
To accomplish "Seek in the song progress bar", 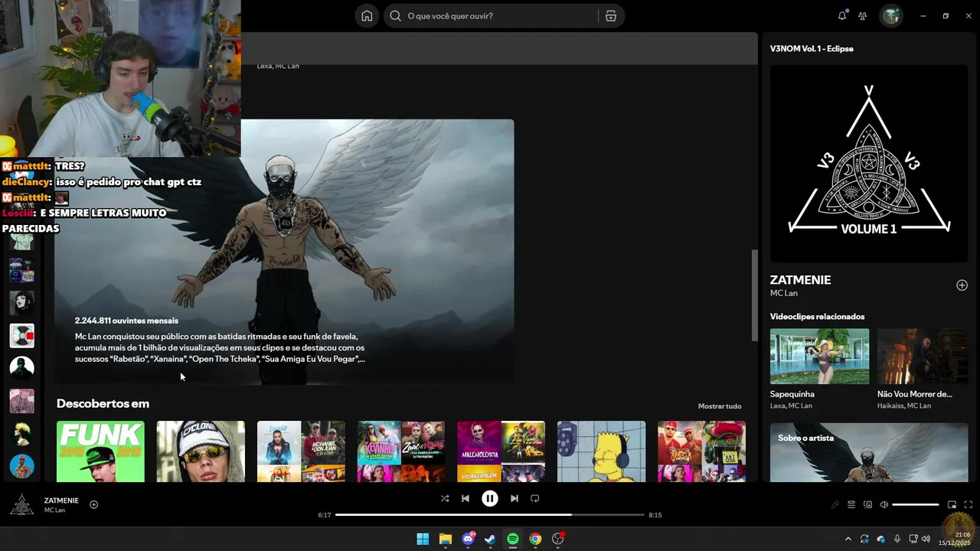I will point(490,515).
